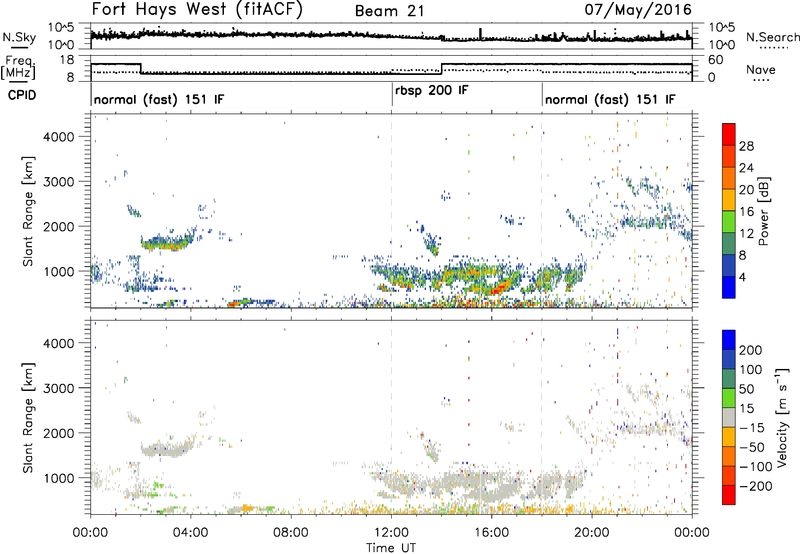
Task: Click the frequency step line near 02:00
Action: coord(141,68)
